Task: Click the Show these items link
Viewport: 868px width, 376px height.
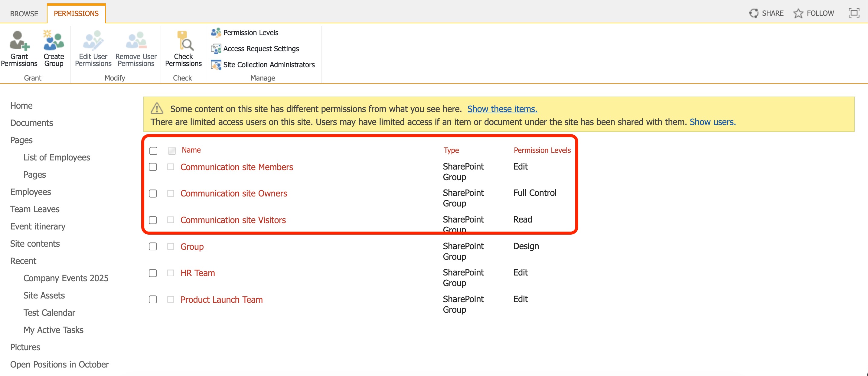Action: [x=502, y=109]
